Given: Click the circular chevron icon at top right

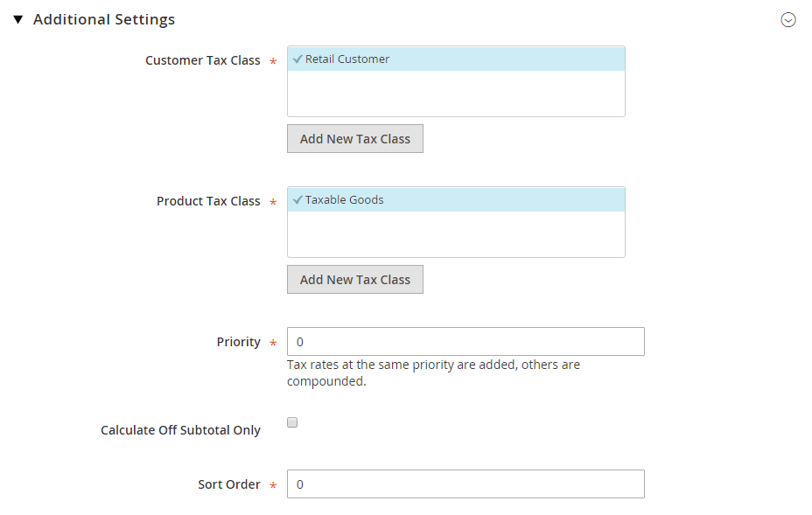Looking at the screenshot, I should pyautogui.click(x=787, y=19).
